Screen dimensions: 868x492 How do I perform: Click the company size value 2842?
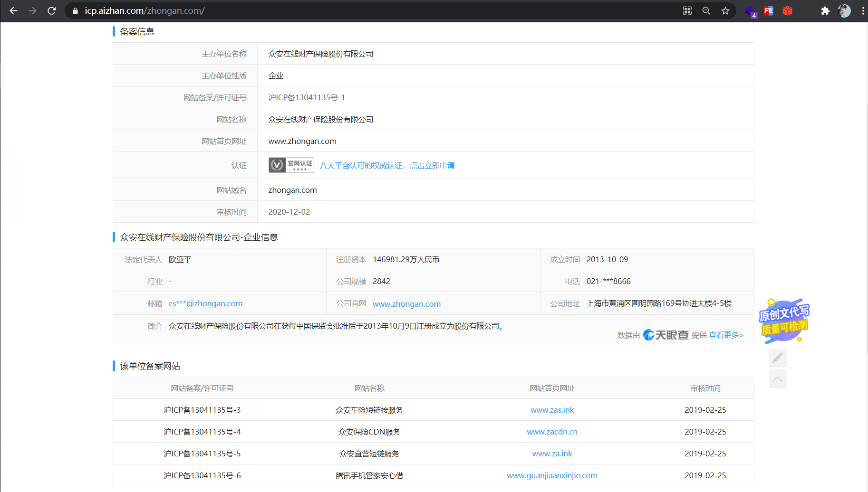point(381,281)
